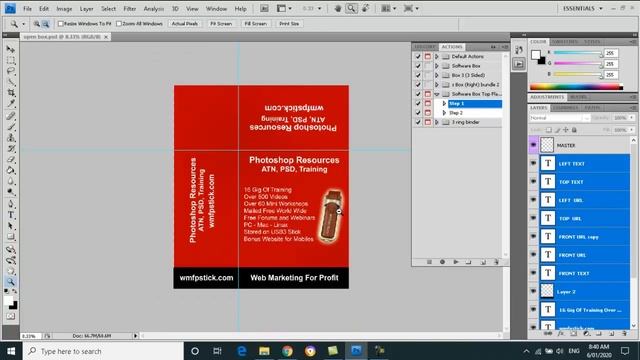Select the Lasso tool
Image resolution: width=640 pixels, height=360 pixels.
pyautogui.click(x=11, y=71)
